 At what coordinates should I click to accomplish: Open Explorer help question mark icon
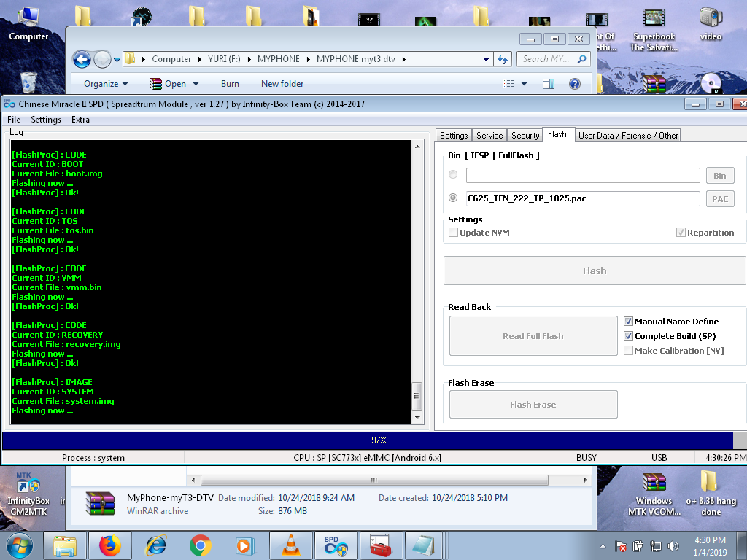click(575, 84)
